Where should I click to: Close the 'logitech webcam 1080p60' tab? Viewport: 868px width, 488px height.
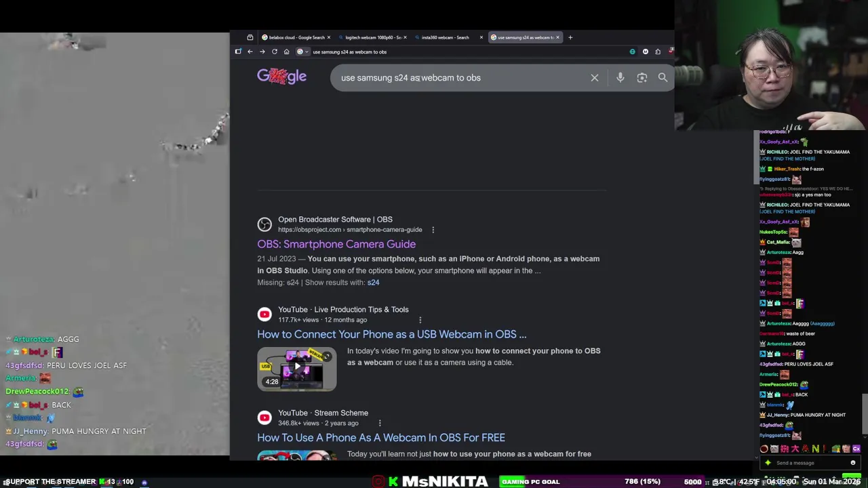click(405, 37)
